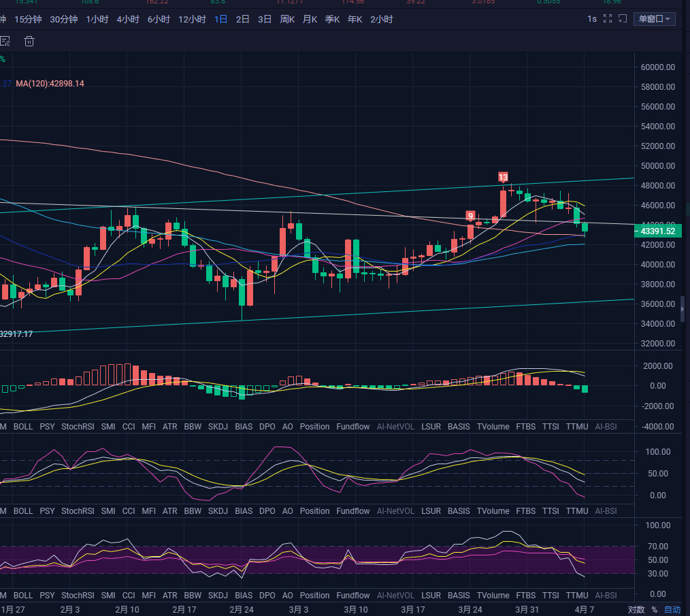The image size is (690, 616).
Task: Switch to 月K monthly candles
Action: [310, 19]
